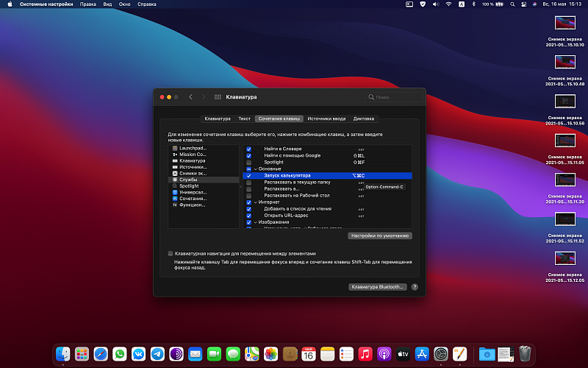Image resolution: width=588 pixels, height=368 pixels.
Task: Click the 'Клавиатура Bluetooth…' button
Action: pyautogui.click(x=378, y=287)
